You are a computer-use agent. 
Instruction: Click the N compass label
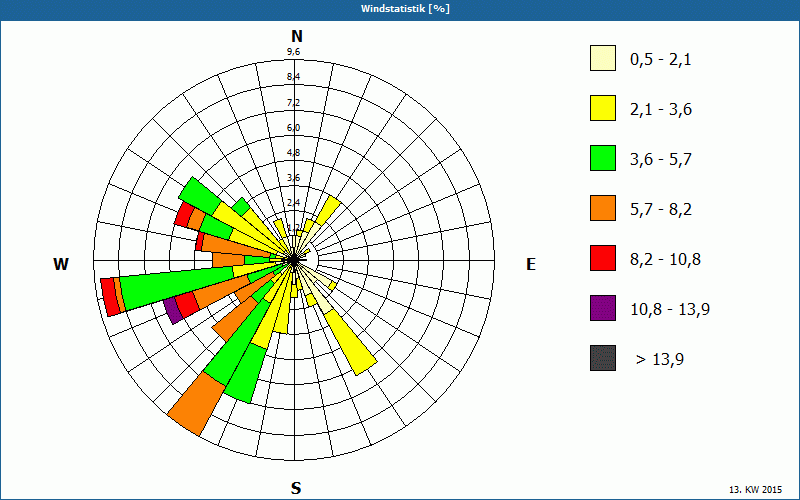click(x=296, y=36)
